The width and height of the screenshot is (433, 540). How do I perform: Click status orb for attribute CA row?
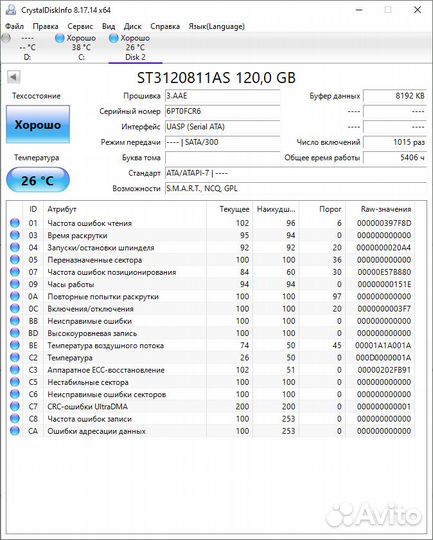pyautogui.click(x=15, y=431)
